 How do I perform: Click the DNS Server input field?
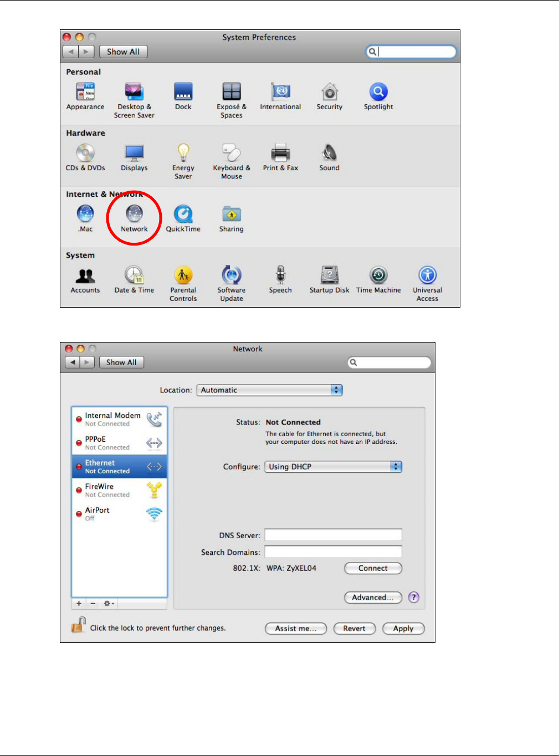point(333,535)
